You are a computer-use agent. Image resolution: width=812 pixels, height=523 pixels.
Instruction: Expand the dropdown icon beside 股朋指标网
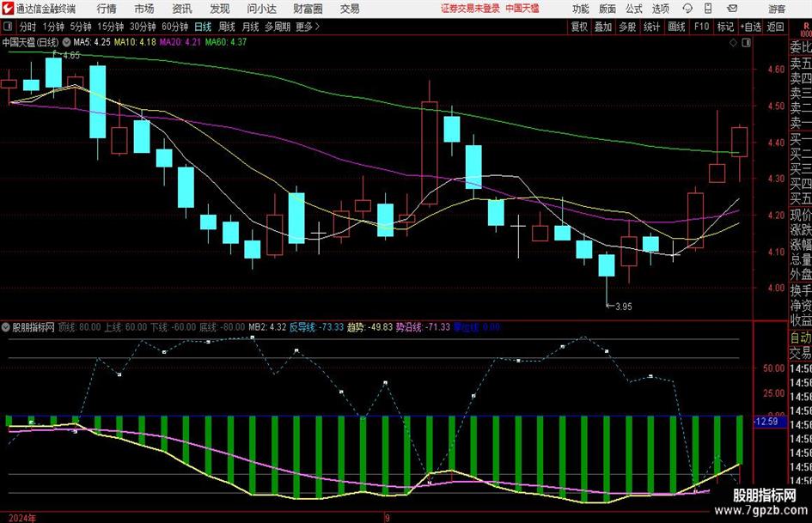pyautogui.click(x=6, y=327)
